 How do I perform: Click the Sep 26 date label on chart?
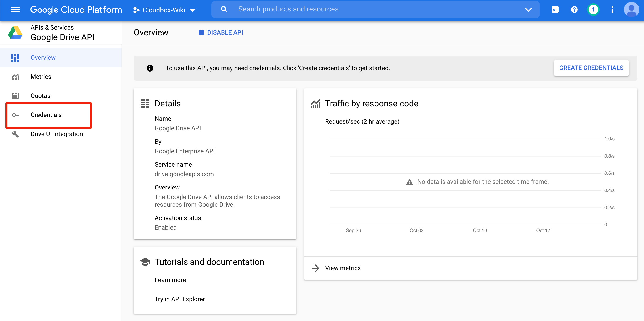coord(353,231)
